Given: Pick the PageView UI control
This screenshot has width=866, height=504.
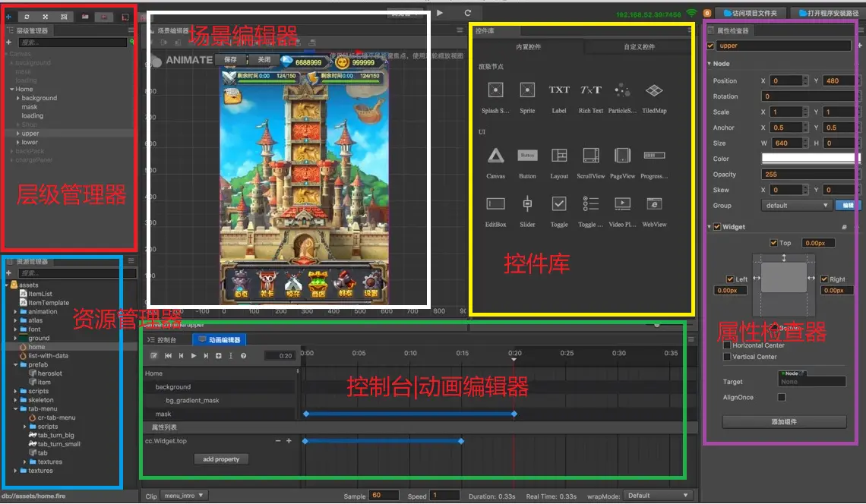Looking at the screenshot, I should [622, 156].
